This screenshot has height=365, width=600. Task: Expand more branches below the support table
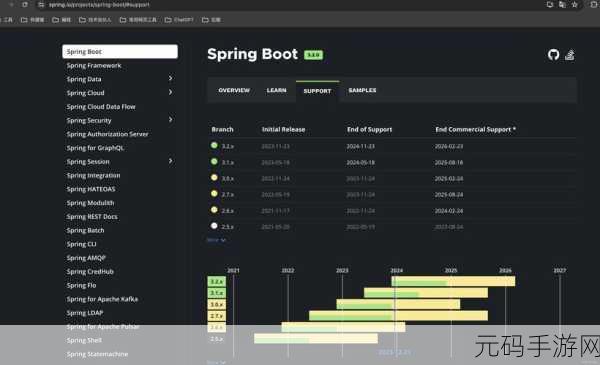pyautogui.click(x=216, y=240)
